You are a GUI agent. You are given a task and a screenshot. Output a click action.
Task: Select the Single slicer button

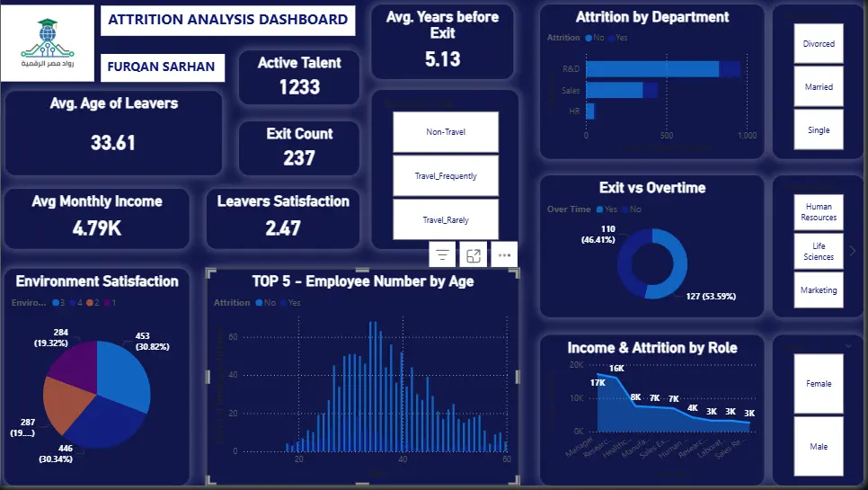819,130
